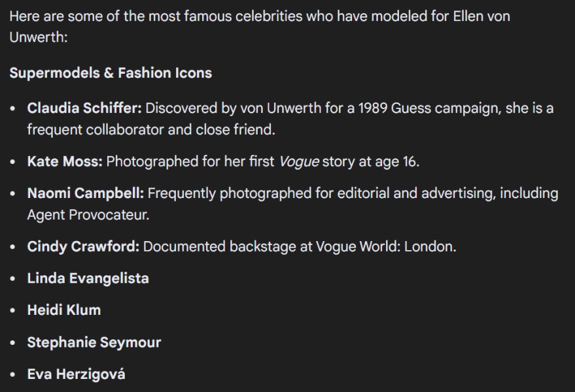This screenshot has width=575, height=392.
Task: Click the Agent Provocateur text
Action: (x=88, y=215)
